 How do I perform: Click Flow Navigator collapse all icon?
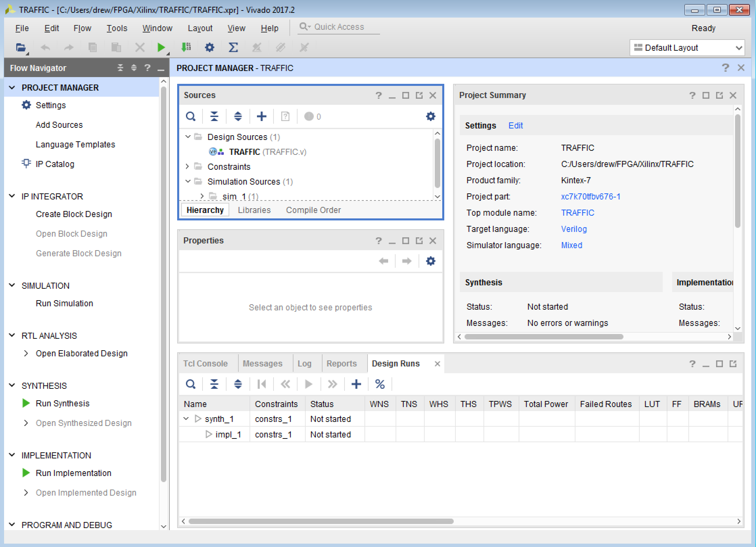[x=120, y=68]
